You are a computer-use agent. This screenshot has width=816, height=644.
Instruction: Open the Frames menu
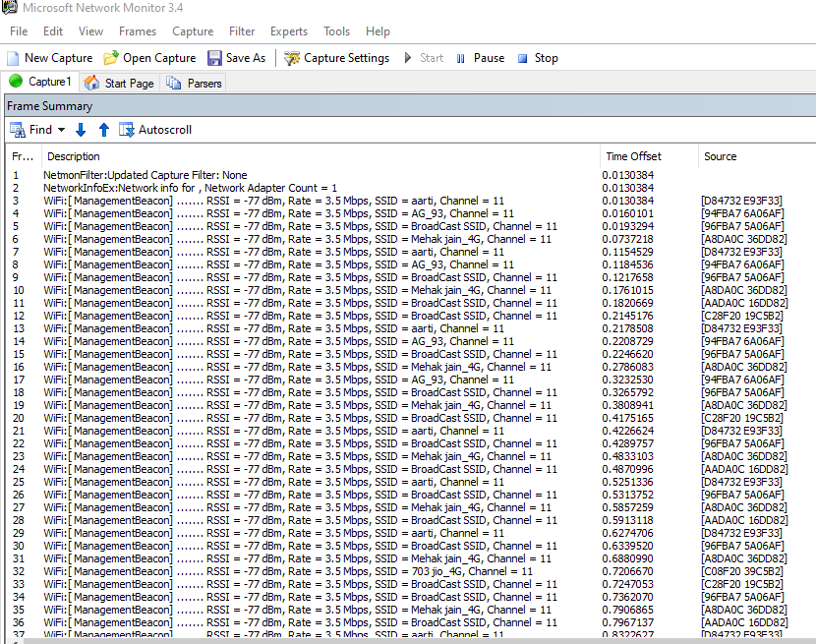pos(138,31)
